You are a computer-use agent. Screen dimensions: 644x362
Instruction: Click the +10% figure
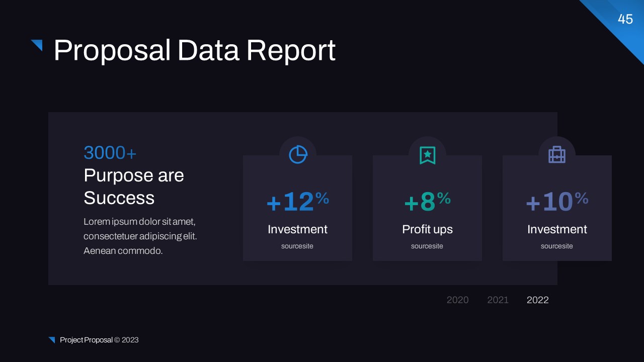point(557,202)
